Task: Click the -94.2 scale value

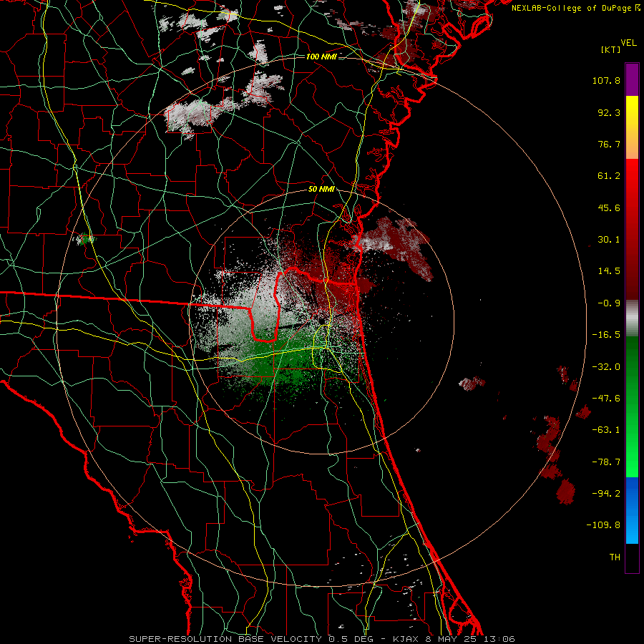Action: (606, 494)
